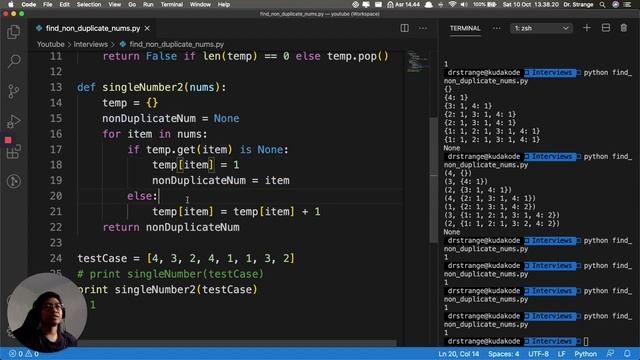This screenshot has height=360, width=640.
Task: Open the Explorer view in activity bar
Action: (x=13, y=32)
